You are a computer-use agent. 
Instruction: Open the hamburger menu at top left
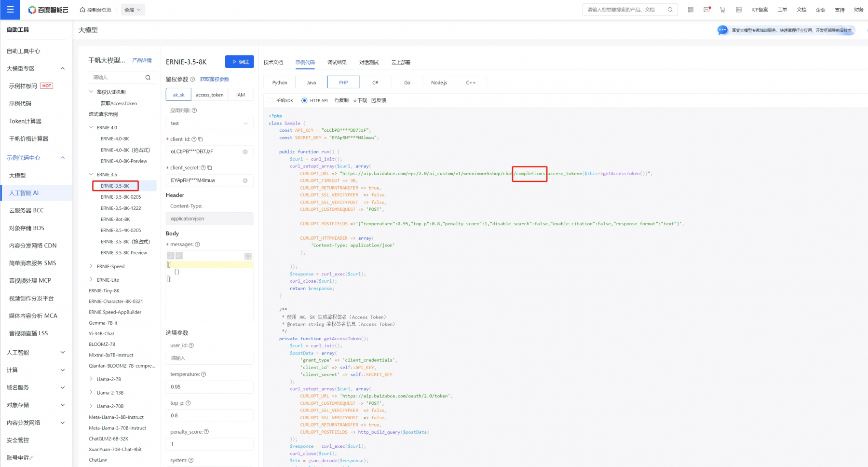[x=10, y=10]
